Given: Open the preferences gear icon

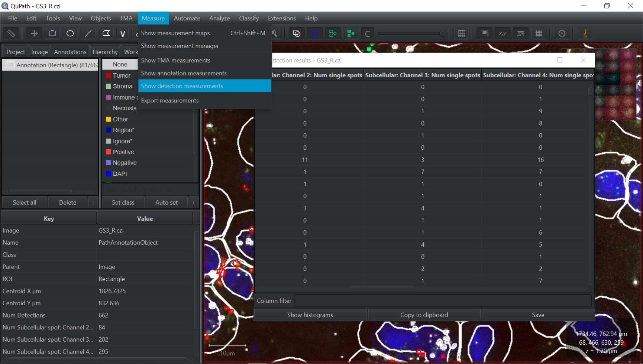Looking at the screenshot, I should (x=562, y=33).
